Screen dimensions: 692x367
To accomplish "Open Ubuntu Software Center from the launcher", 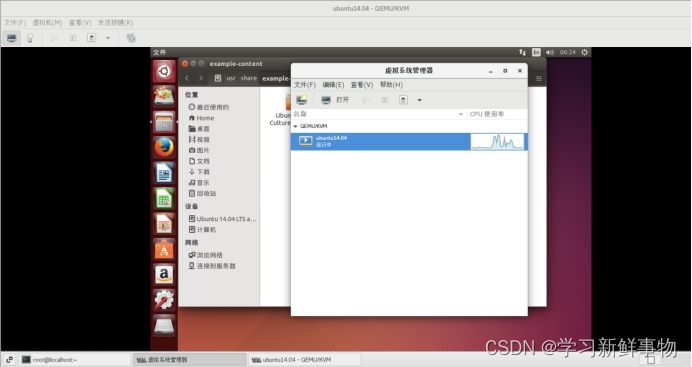I will point(164,249).
